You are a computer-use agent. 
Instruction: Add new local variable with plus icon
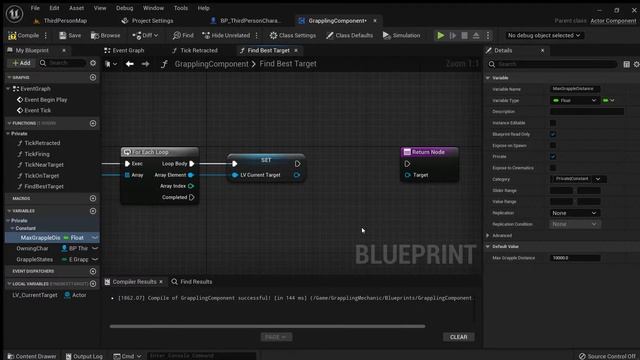pos(93,284)
